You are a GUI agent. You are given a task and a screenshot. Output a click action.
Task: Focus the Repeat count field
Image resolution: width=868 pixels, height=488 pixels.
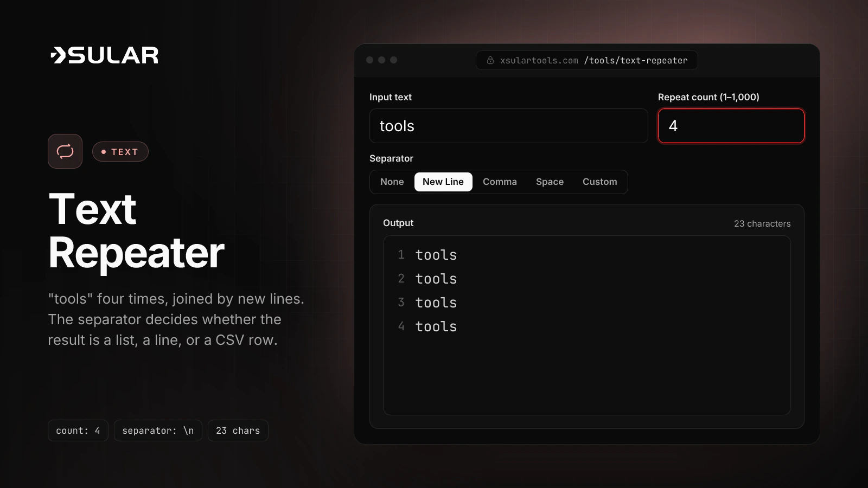pos(731,126)
